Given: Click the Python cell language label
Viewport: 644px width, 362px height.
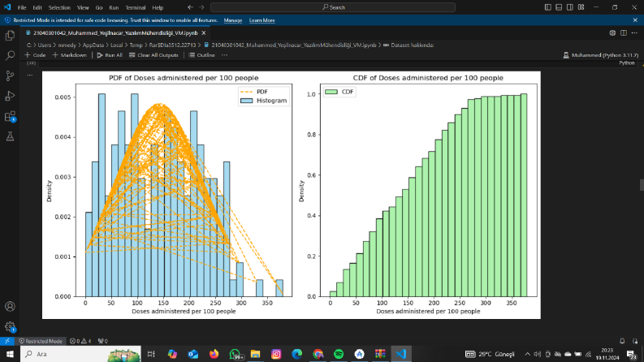Looking at the screenshot, I should coord(627,62).
